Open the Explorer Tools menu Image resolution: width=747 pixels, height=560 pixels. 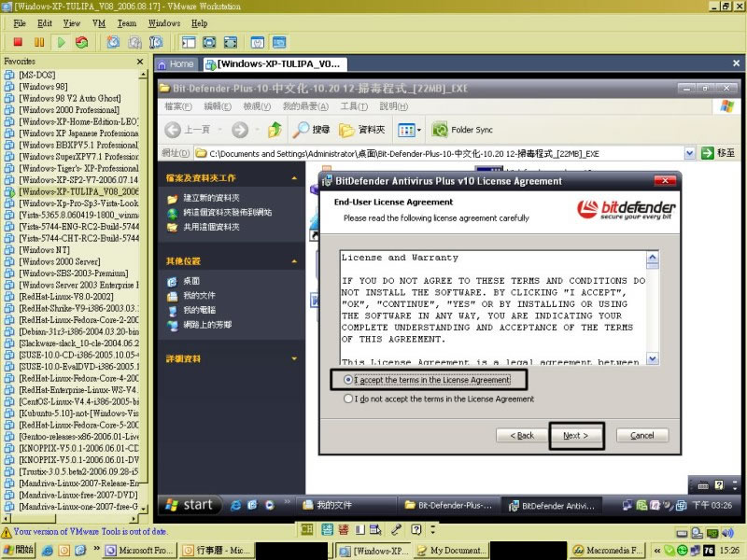[x=354, y=106]
